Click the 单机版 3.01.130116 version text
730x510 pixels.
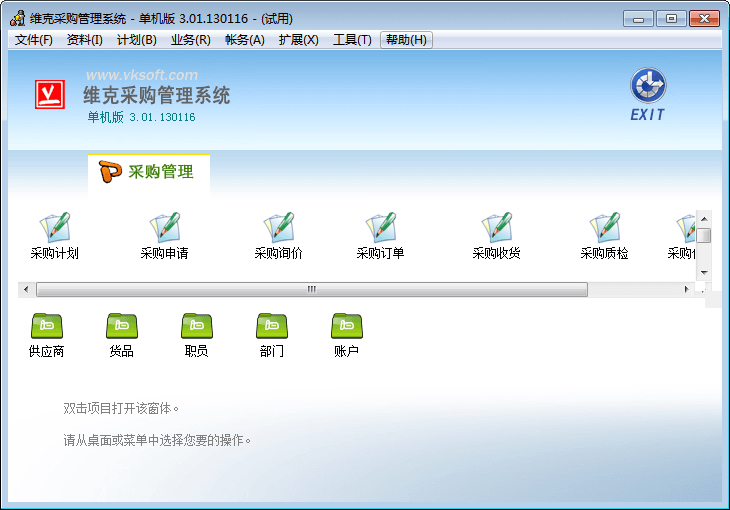142,117
